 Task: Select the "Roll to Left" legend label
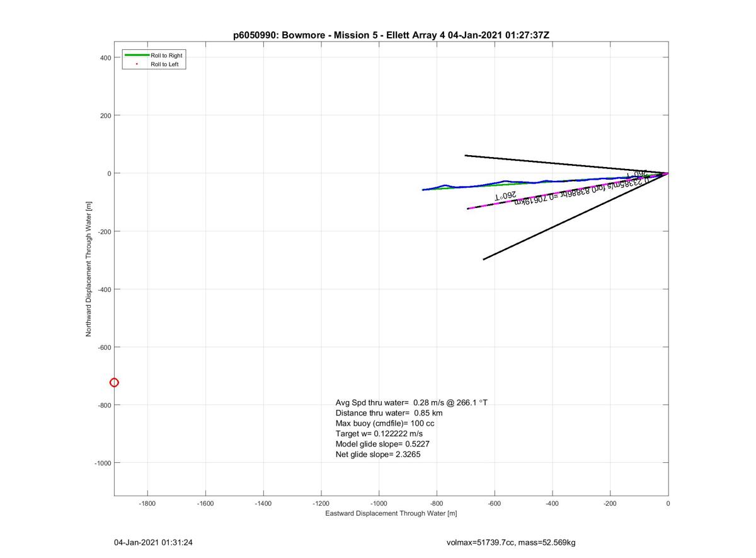(164, 64)
